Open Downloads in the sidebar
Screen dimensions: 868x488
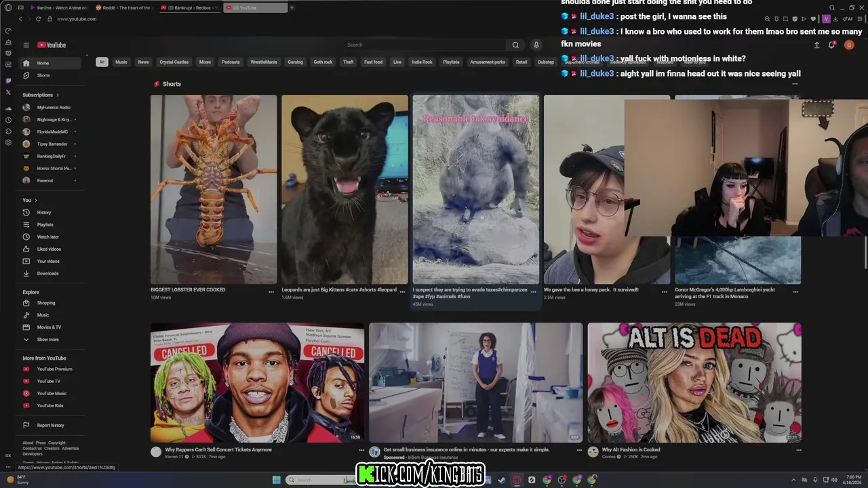pos(50,273)
